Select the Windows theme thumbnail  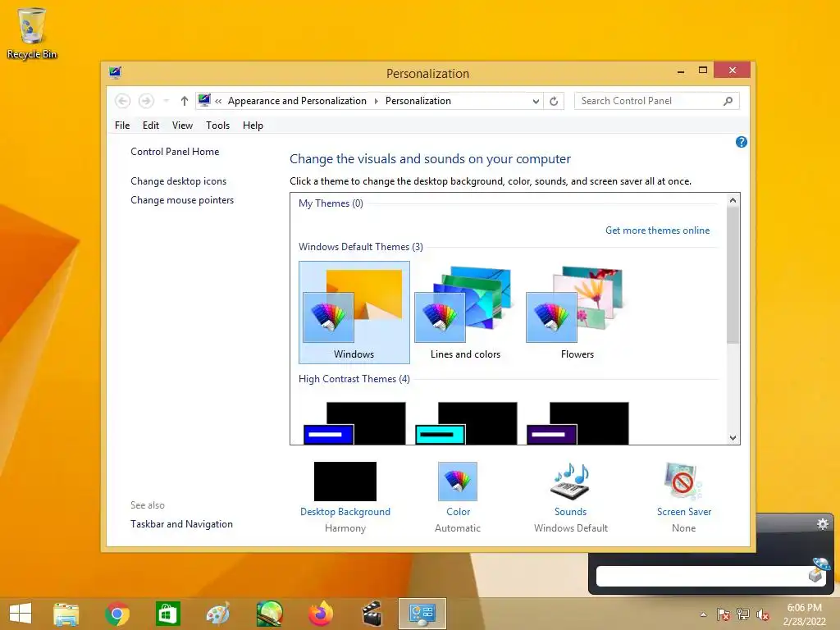(x=354, y=313)
